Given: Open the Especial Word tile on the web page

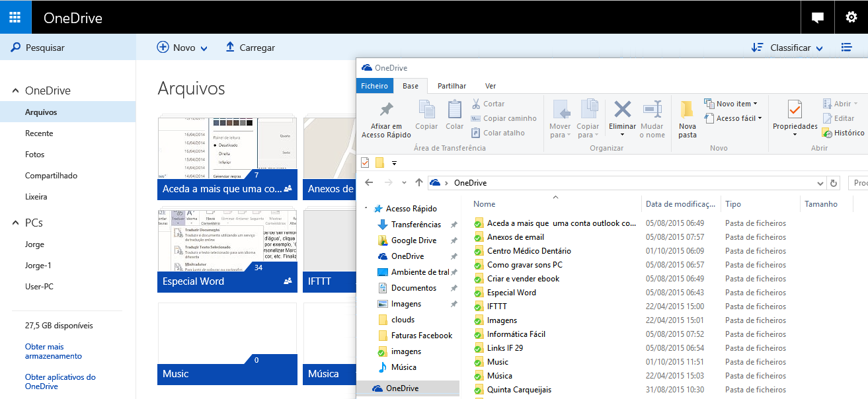Looking at the screenshot, I should (227, 251).
